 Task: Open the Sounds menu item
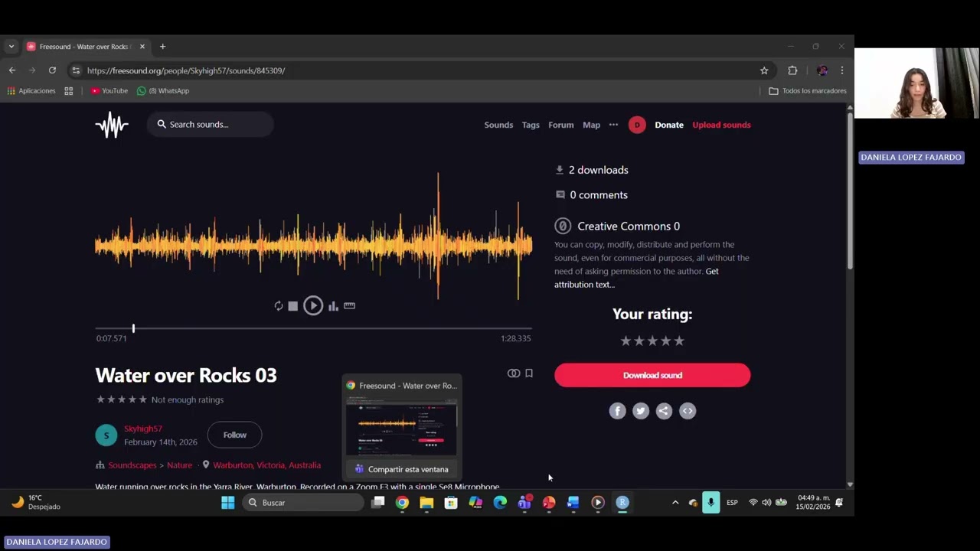pos(498,125)
